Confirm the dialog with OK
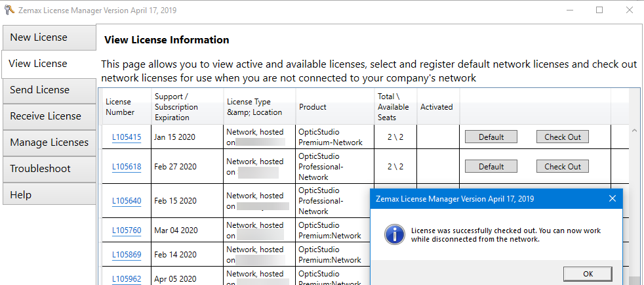This screenshot has height=285, width=644. point(588,274)
